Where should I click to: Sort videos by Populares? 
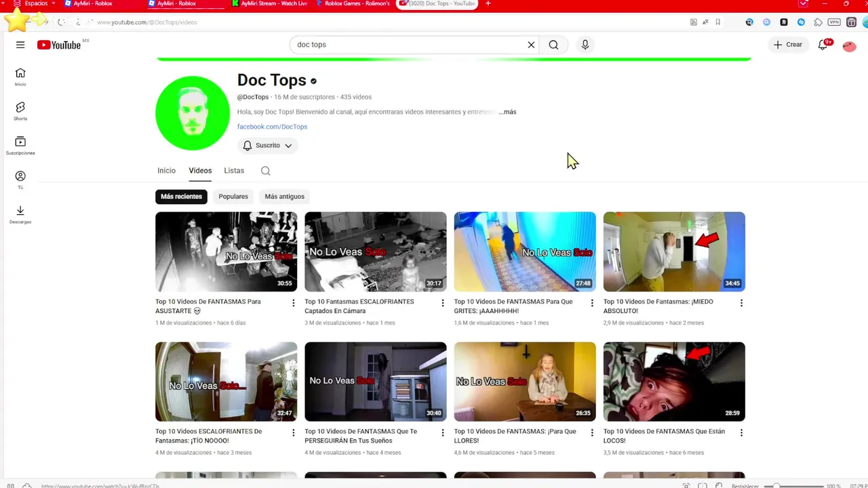tap(233, 197)
